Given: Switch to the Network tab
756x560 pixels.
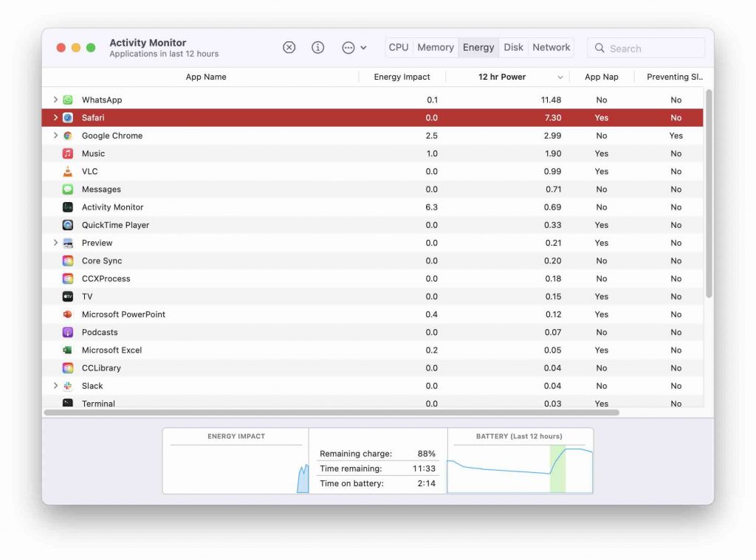Looking at the screenshot, I should [551, 46].
